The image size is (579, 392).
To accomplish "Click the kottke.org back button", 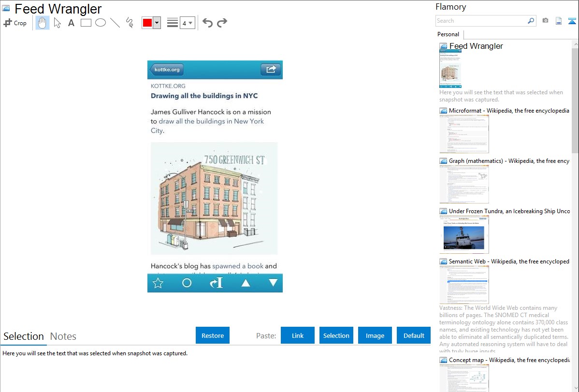I will click(167, 70).
